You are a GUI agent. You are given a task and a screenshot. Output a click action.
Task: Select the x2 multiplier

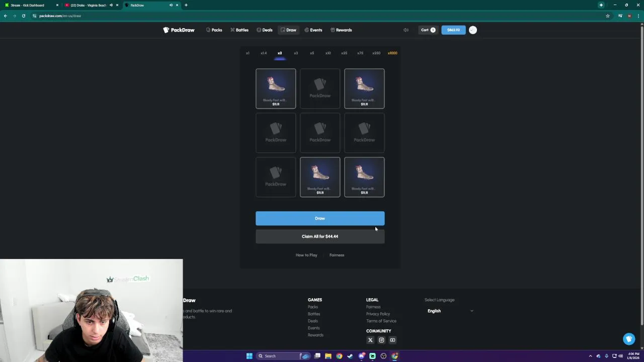click(280, 53)
